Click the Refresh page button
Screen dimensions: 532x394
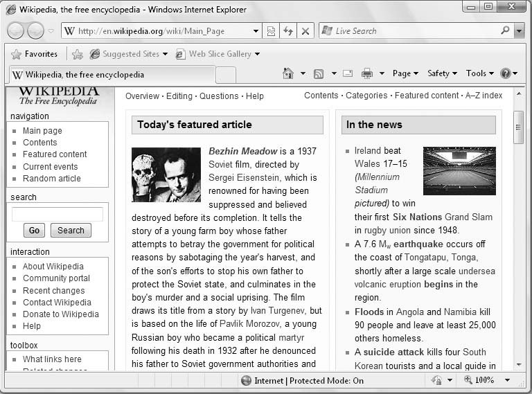pyautogui.click(x=288, y=31)
